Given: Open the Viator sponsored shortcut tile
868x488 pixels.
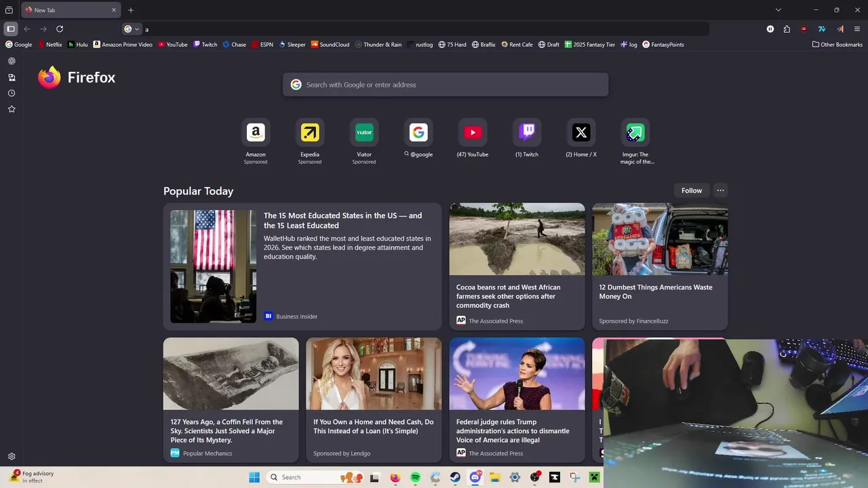Looking at the screenshot, I should 364,141.
